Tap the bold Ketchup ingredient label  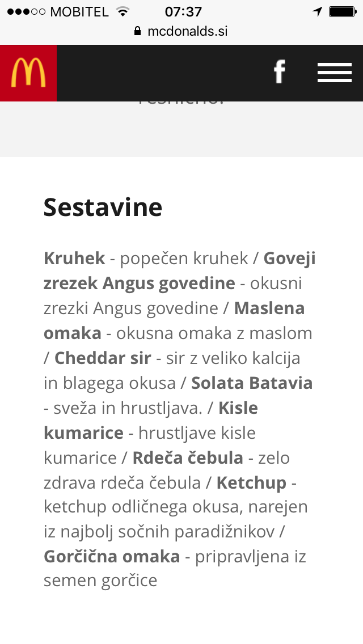pyautogui.click(x=251, y=483)
